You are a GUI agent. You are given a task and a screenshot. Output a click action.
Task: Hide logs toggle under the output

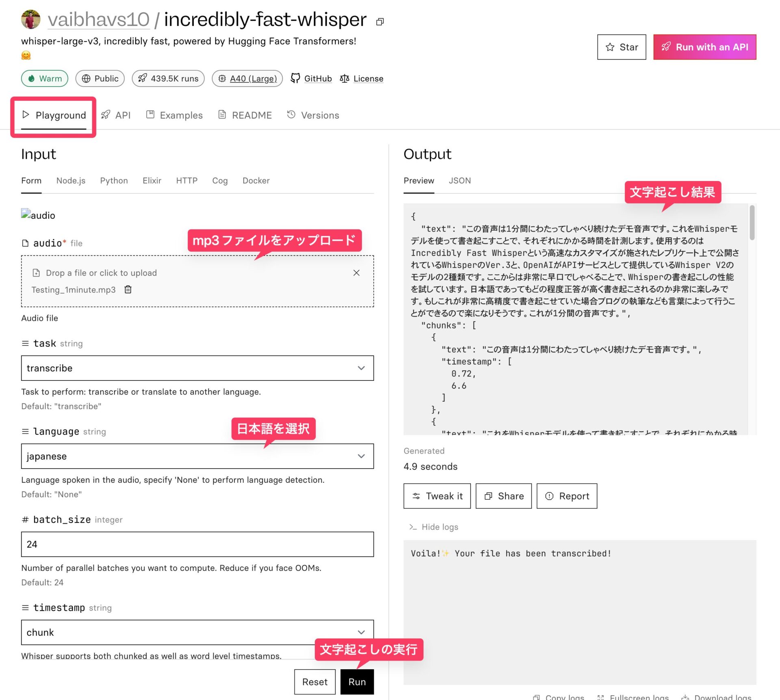pyautogui.click(x=433, y=527)
